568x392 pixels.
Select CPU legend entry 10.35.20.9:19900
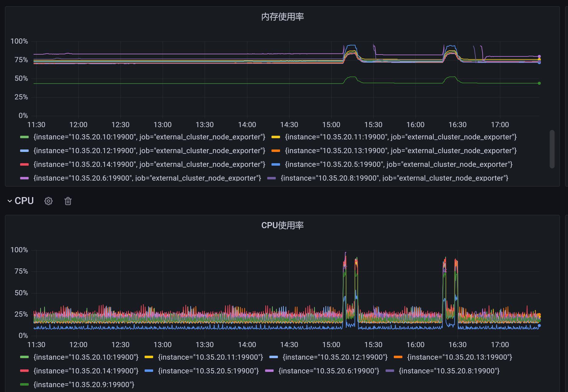point(84,385)
